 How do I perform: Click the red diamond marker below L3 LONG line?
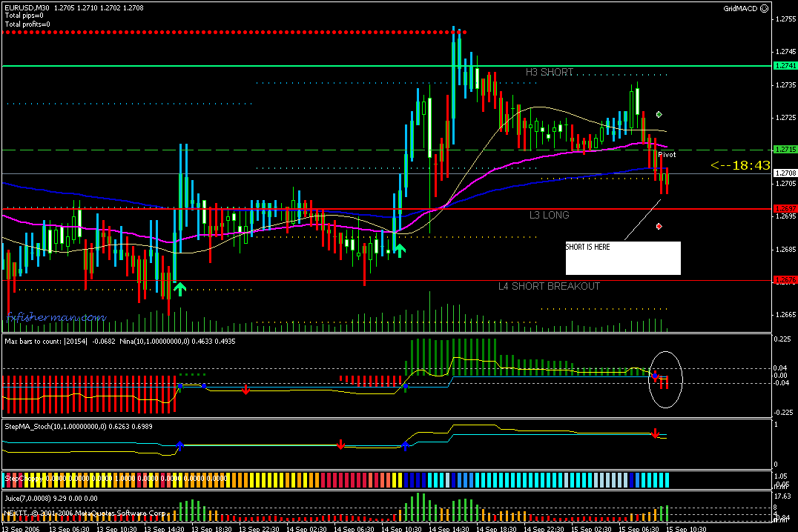pyautogui.click(x=659, y=226)
